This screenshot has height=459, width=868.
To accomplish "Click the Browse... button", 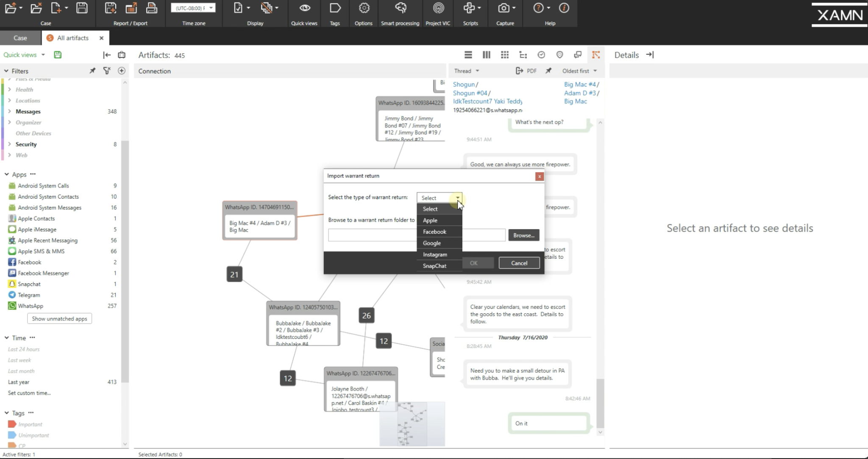I will point(523,235).
